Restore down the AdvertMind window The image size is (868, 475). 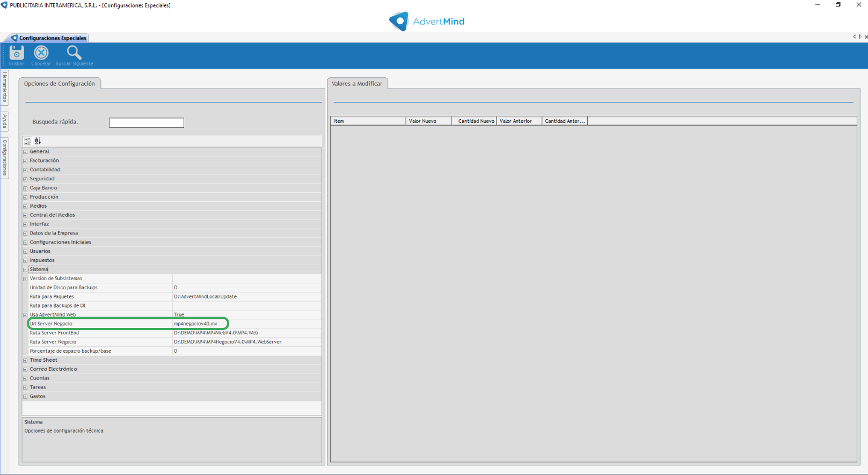coord(838,5)
